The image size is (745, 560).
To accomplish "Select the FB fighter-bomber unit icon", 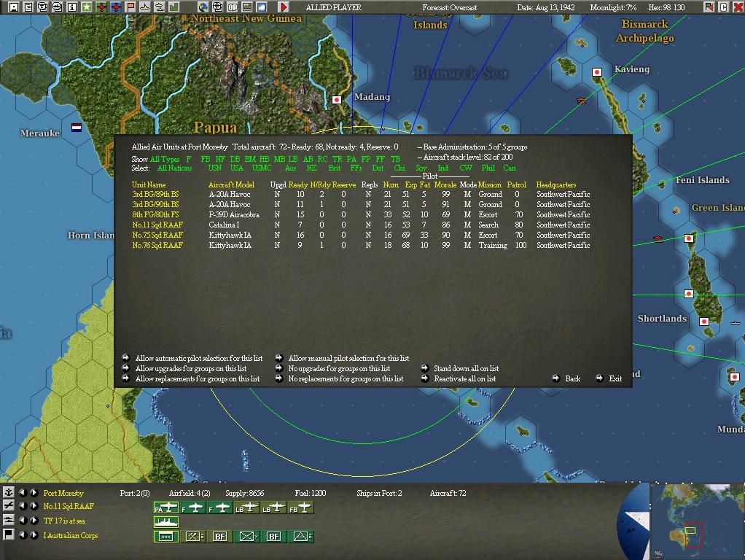I will click(301, 507).
